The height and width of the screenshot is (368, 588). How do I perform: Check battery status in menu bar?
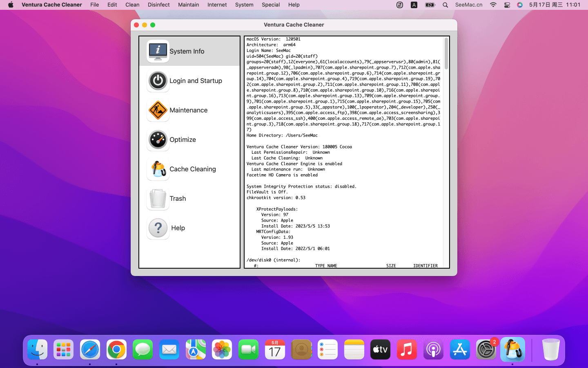pos(430,5)
